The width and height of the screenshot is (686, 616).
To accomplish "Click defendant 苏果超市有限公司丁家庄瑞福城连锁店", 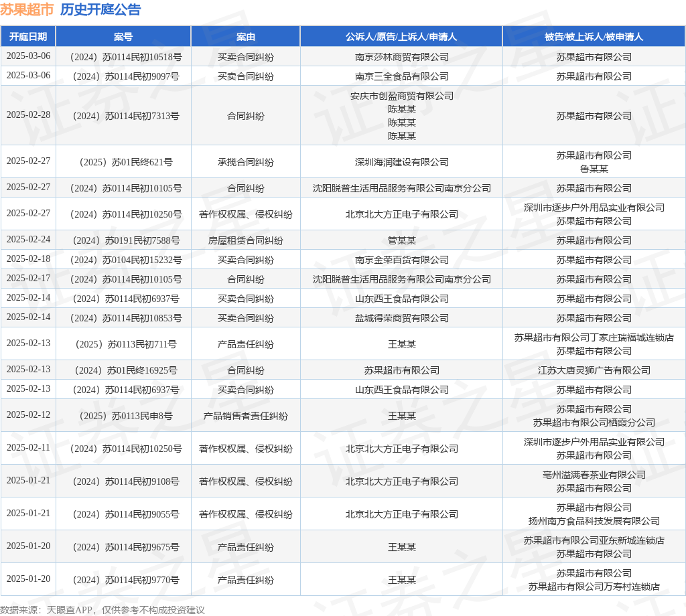I will [x=594, y=337].
